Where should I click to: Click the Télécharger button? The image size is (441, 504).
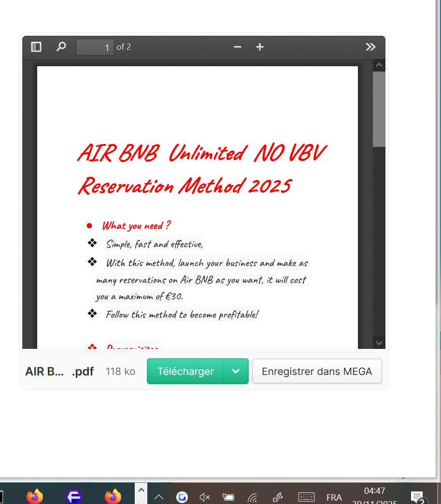185,371
